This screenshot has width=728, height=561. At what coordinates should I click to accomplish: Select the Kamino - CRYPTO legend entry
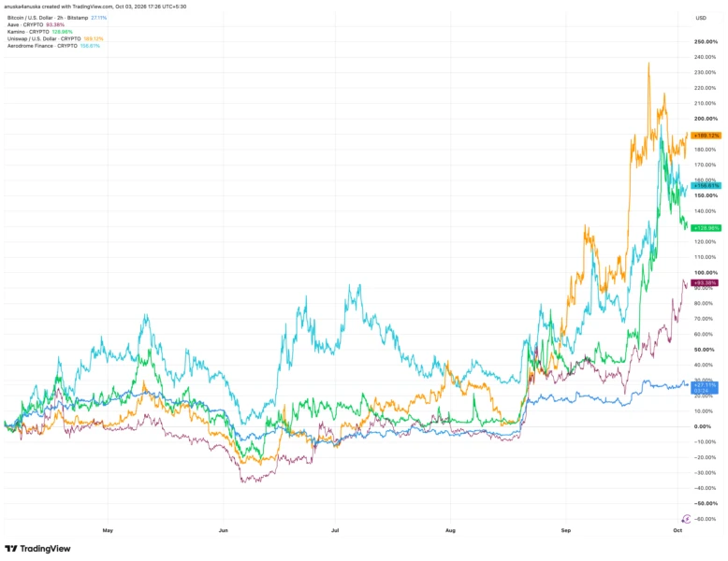tap(40, 32)
